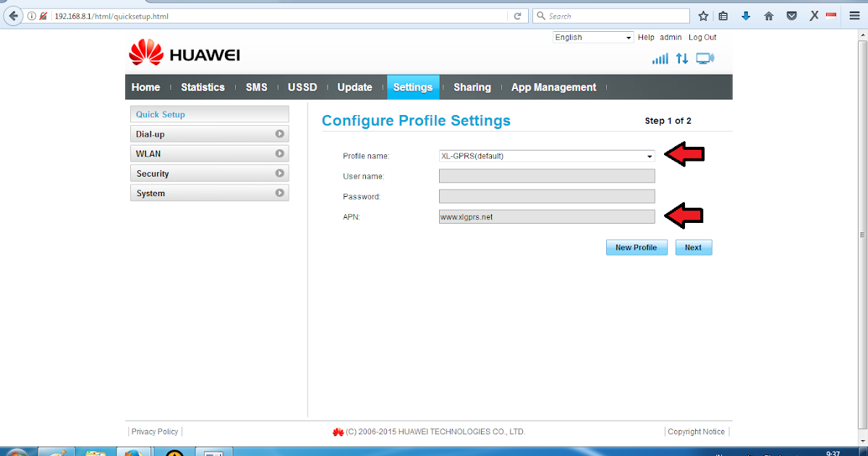The height and width of the screenshot is (456, 868).
Task: Select the Settings tab
Action: [x=413, y=87]
